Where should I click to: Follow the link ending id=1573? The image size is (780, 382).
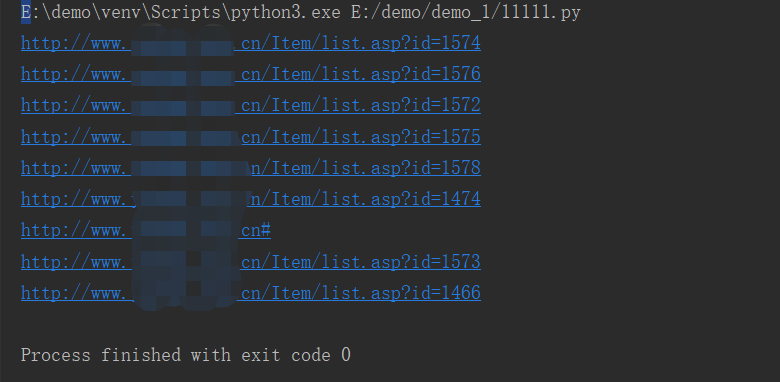[x=251, y=262]
